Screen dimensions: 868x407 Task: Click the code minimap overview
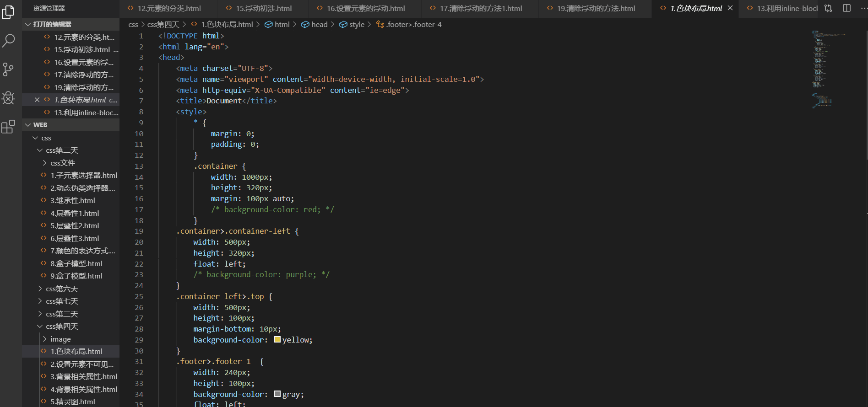(x=829, y=69)
